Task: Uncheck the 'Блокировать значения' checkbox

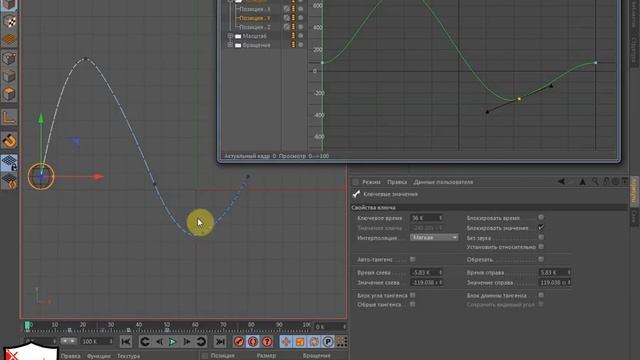Action: (541, 227)
